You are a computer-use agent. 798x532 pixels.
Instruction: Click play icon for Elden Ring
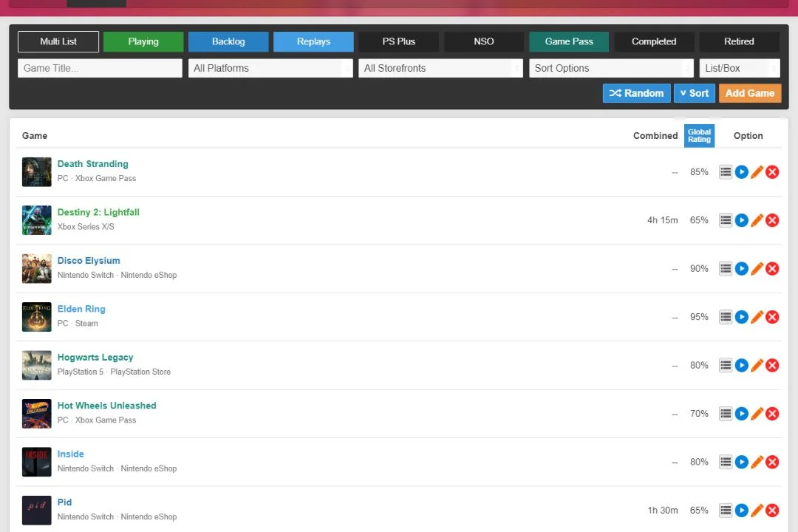[x=742, y=317]
